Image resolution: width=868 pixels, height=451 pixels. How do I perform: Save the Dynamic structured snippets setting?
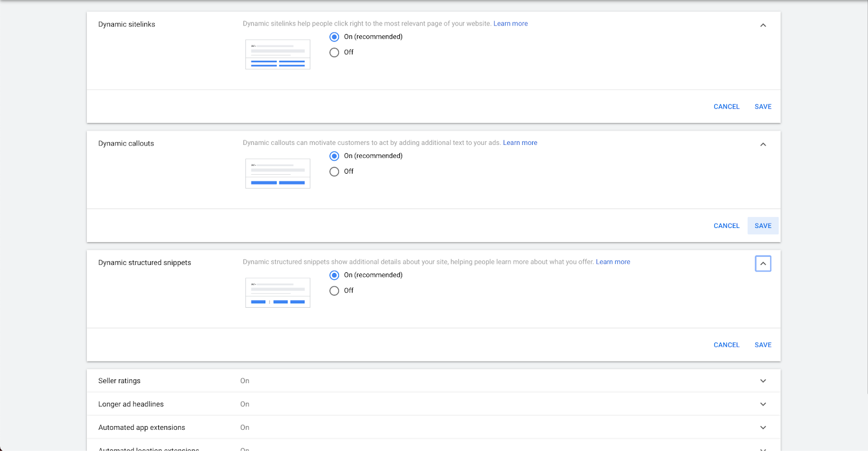[x=763, y=345]
